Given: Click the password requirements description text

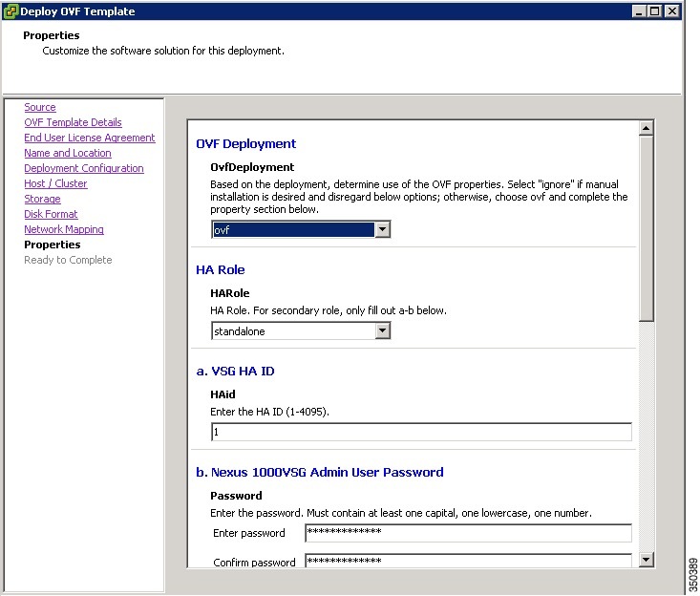Looking at the screenshot, I should click(x=401, y=513).
